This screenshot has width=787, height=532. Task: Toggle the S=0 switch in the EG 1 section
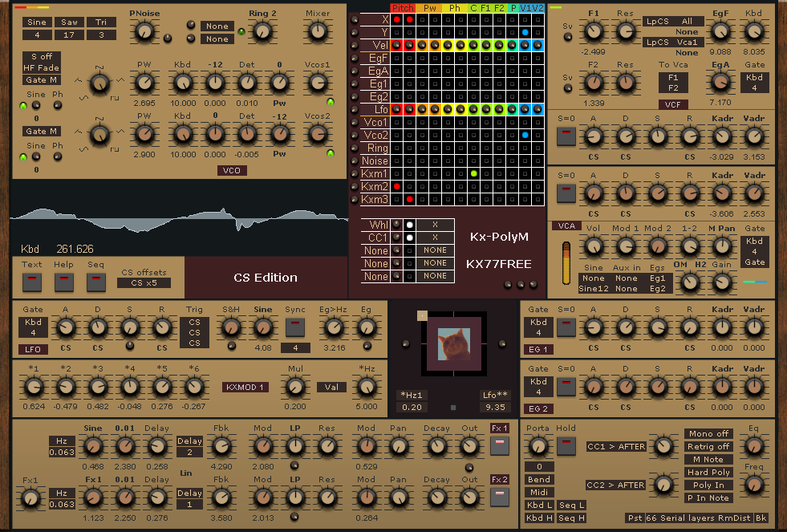566,327
